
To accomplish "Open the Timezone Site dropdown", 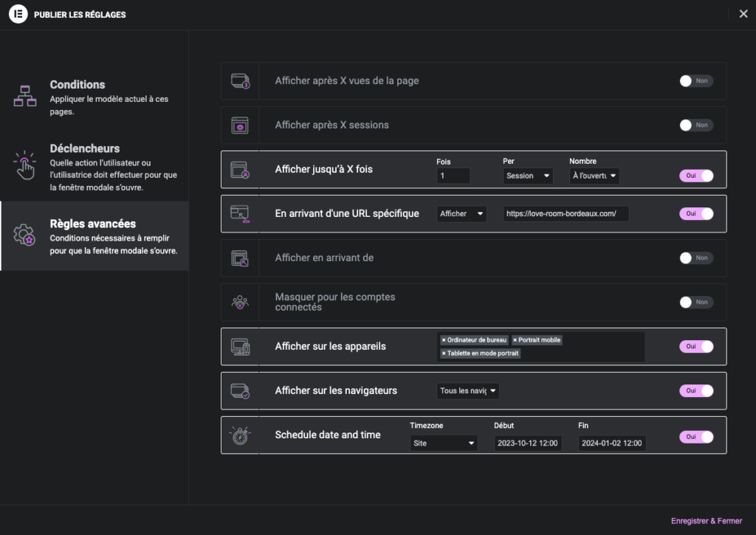I will tap(444, 443).
